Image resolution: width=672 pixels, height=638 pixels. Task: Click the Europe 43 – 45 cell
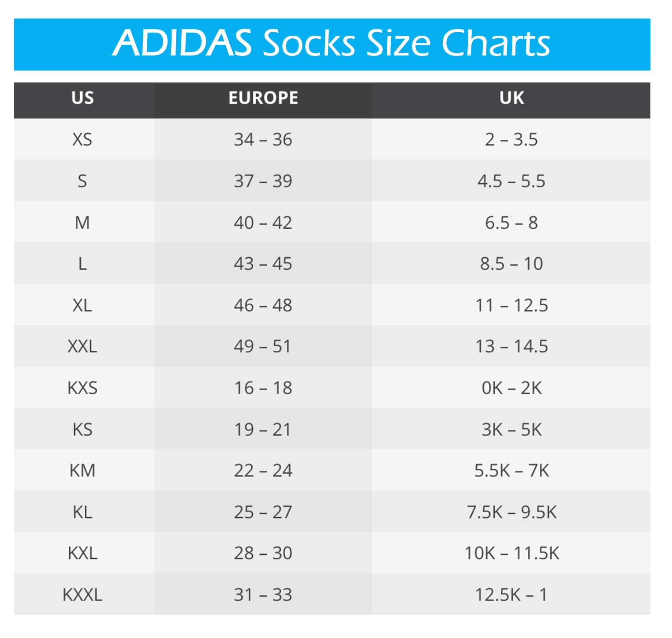[x=263, y=264]
